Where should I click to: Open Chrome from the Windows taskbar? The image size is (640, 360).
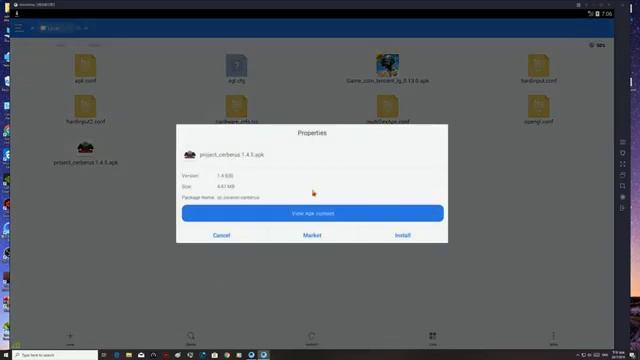[x=227, y=355]
